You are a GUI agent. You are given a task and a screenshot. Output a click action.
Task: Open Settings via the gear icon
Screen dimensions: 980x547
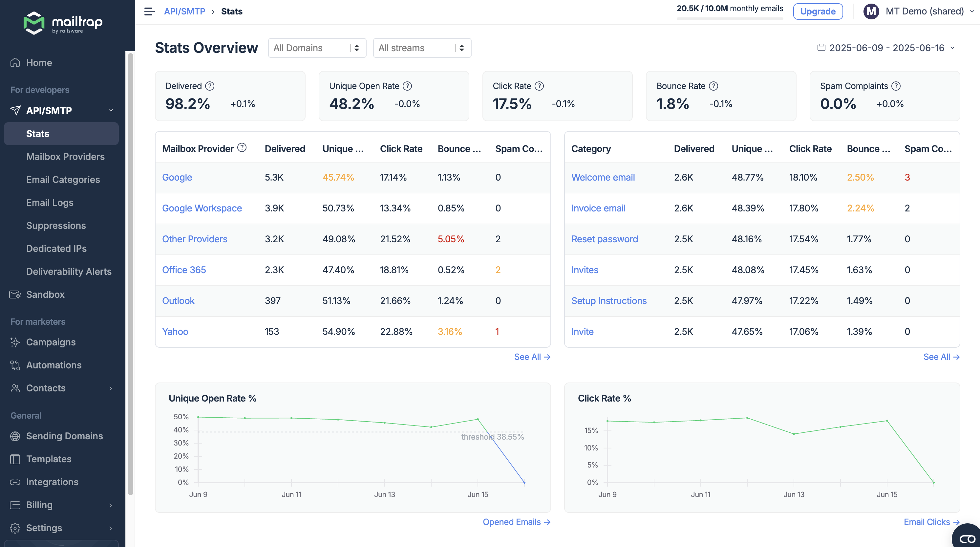point(15,528)
